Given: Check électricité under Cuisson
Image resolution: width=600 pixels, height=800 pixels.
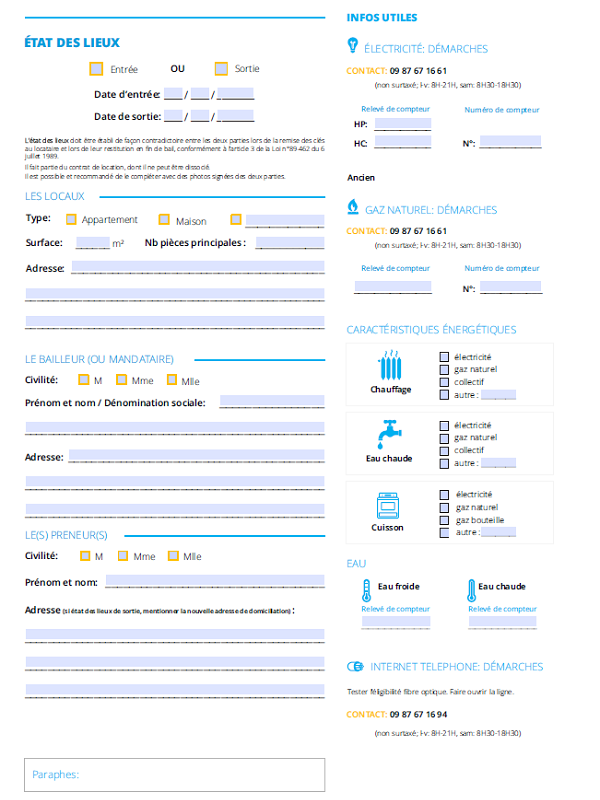Looking at the screenshot, I should [x=444, y=495].
